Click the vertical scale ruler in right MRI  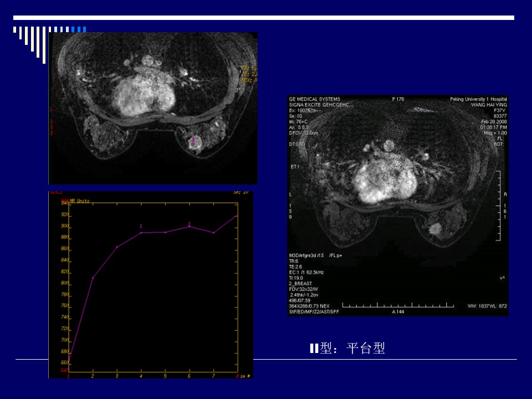pos(498,206)
